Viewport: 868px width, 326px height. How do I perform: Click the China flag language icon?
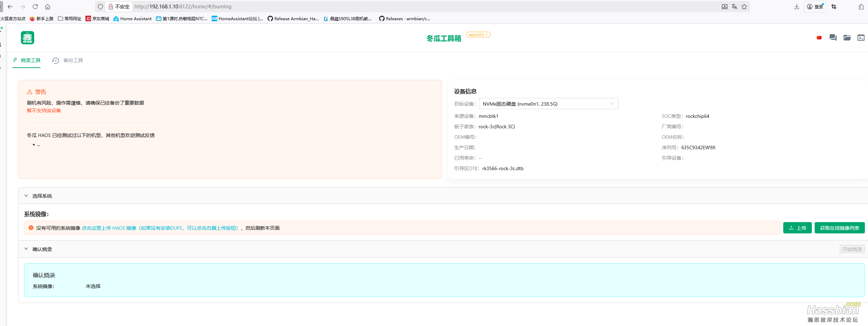(819, 38)
